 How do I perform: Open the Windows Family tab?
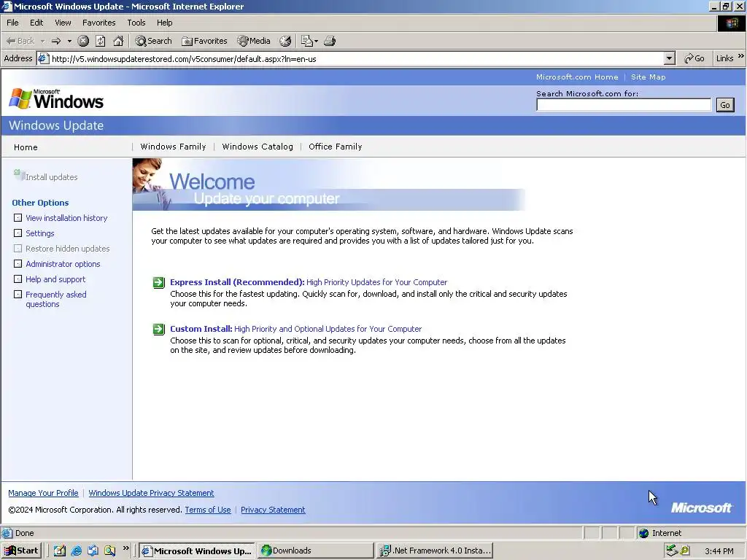[x=173, y=147]
